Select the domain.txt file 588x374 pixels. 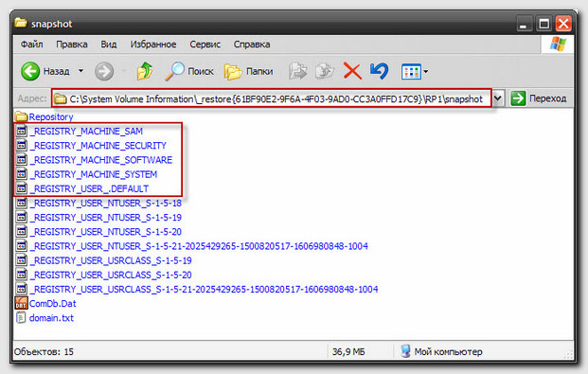pyautogui.click(x=51, y=318)
